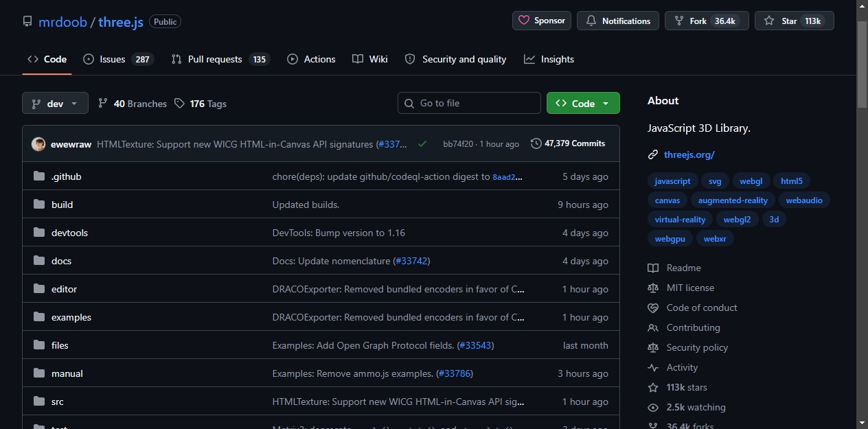The height and width of the screenshot is (429, 868).
Task: Select the virtual-reality topic tag
Action: point(681,220)
